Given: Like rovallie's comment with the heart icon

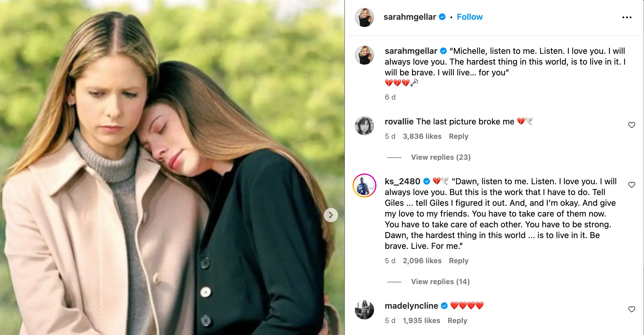Looking at the screenshot, I should point(632,125).
